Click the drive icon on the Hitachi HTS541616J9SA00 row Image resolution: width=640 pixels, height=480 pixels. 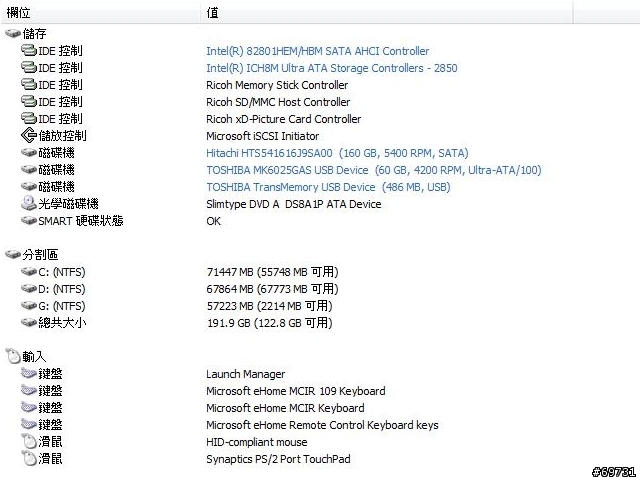tap(29, 152)
